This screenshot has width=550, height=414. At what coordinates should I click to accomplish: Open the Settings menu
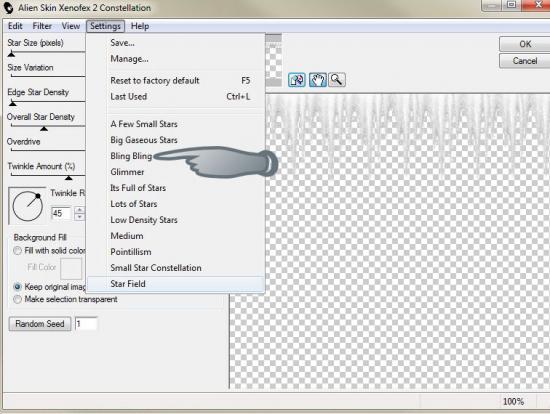[105, 26]
